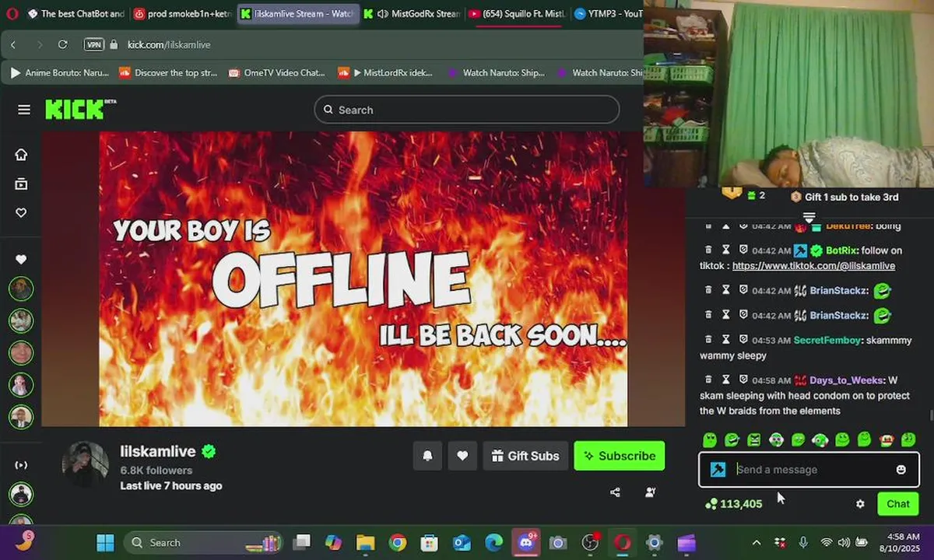This screenshot has width=934, height=560.
Task: Focus the Send a message field
Action: tap(809, 470)
